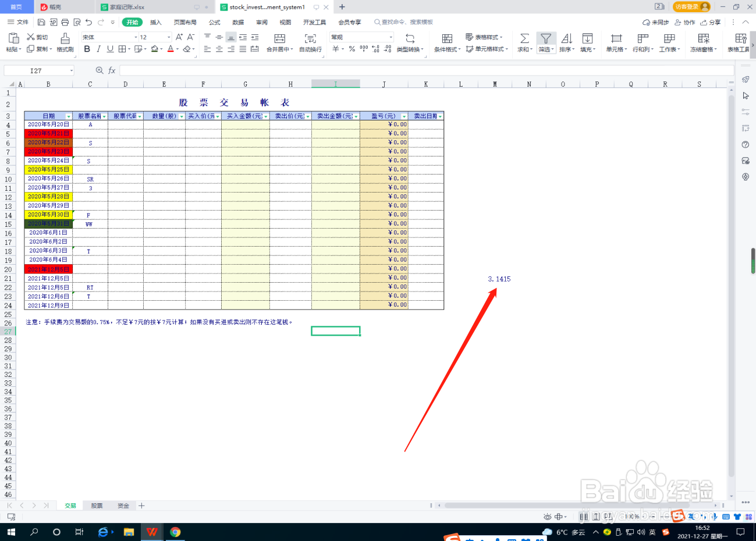
Task: Insert function using the fx icon
Action: click(112, 70)
